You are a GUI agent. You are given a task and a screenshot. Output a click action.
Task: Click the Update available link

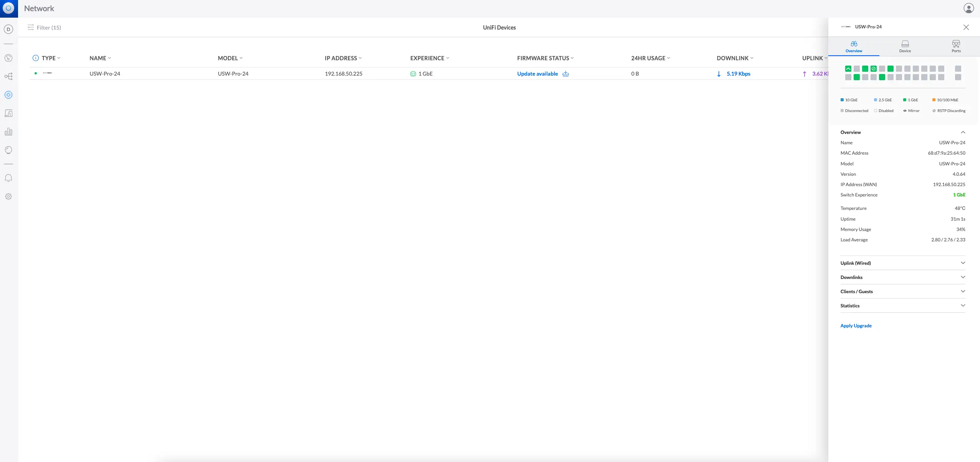click(x=537, y=74)
